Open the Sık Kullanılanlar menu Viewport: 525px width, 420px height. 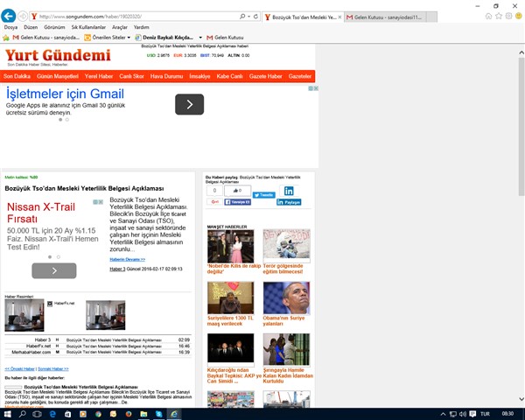(88, 27)
